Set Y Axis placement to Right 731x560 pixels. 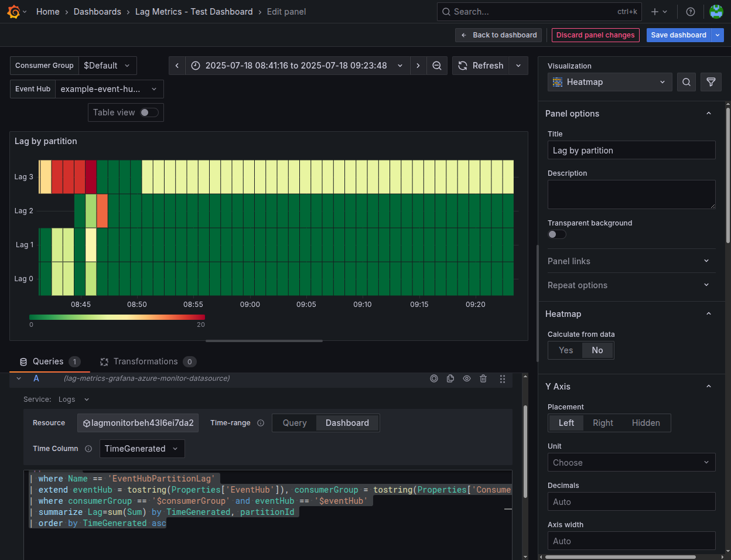(603, 423)
